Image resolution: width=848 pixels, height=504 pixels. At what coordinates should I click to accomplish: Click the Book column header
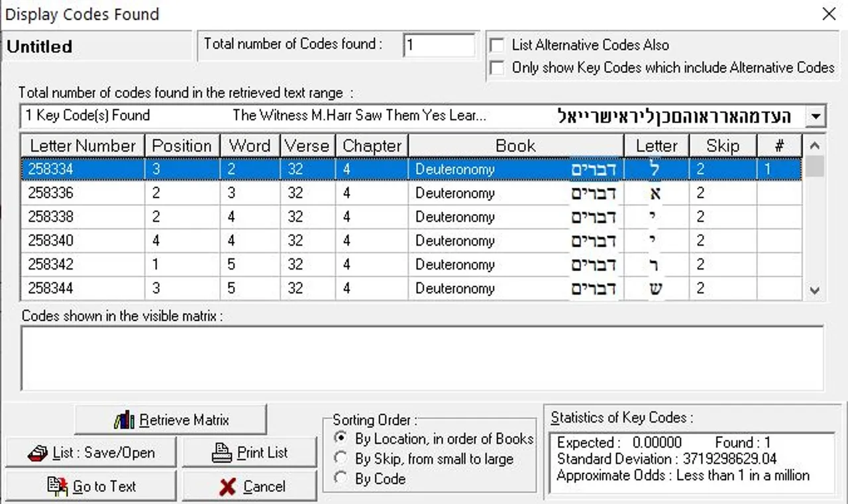[515, 146]
